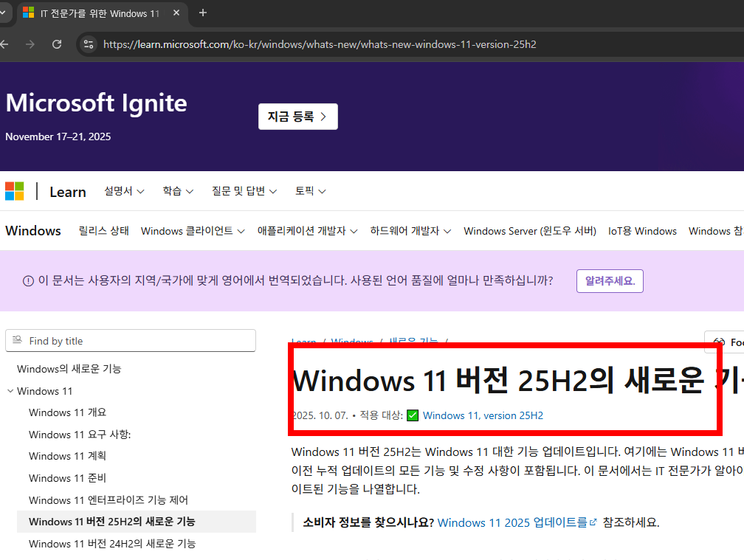Viewport: 744px width, 560px height.
Task: Close the Windows 11 browser tab
Action: (x=176, y=13)
